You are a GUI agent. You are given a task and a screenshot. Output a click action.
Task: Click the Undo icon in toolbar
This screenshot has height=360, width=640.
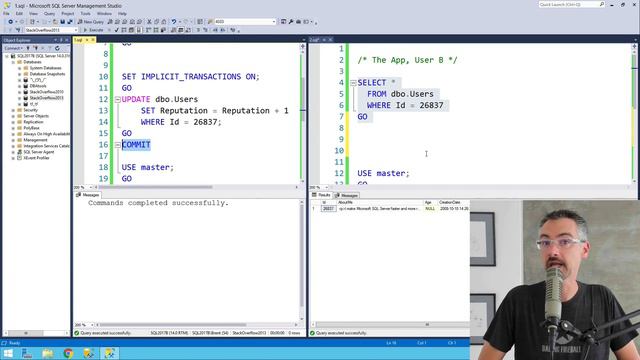pos(174,22)
